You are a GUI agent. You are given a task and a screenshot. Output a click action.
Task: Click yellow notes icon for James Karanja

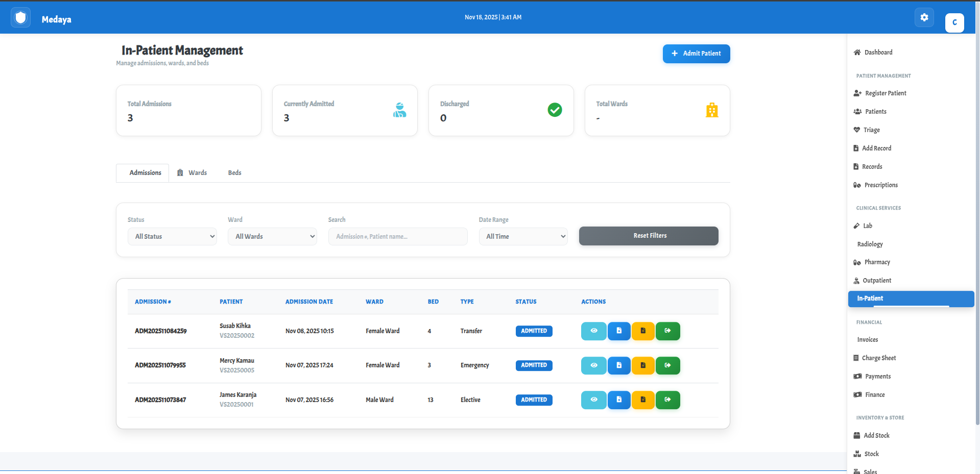point(643,400)
